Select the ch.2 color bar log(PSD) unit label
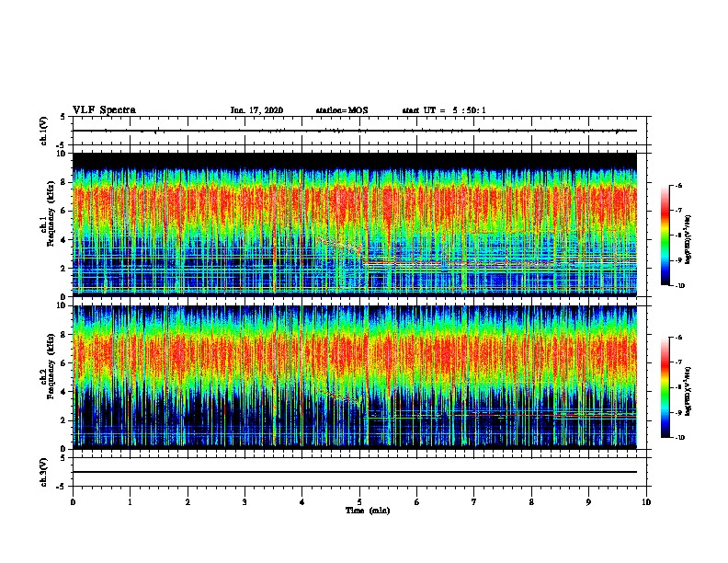The image size is (728, 563). point(688,392)
